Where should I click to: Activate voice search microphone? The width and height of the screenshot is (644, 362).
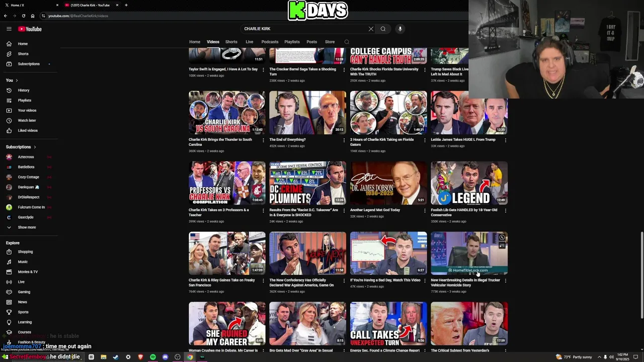400,29
